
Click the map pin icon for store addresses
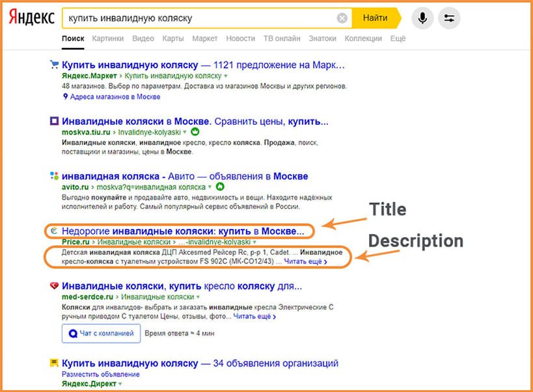pyautogui.click(x=65, y=96)
